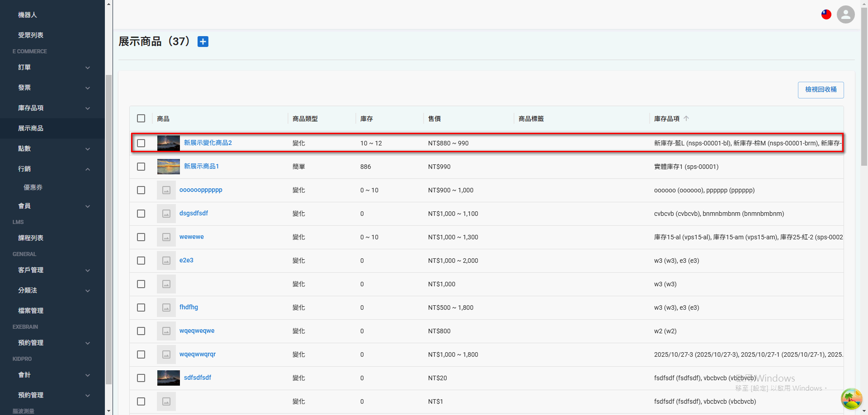868x415 pixels.
Task: Click the placeholder image for dsgsdfsdf
Action: tap(166, 214)
